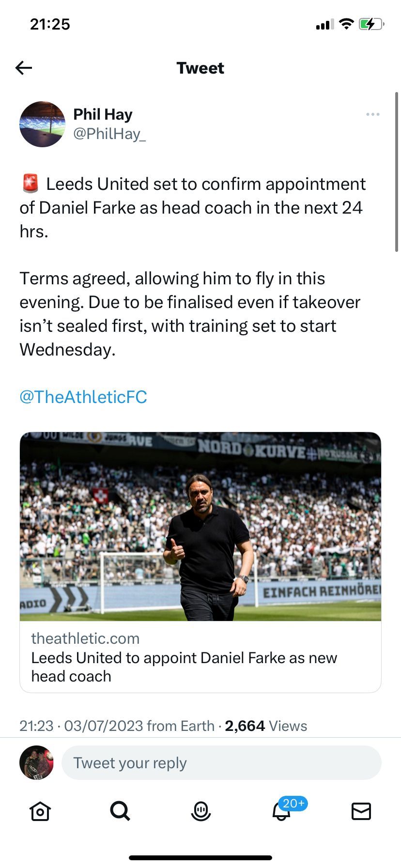Image resolution: width=401 pixels, height=868 pixels.
Task: Tap the tweet timestamp 21:23 · 03/07/2023
Action: [x=81, y=726]
